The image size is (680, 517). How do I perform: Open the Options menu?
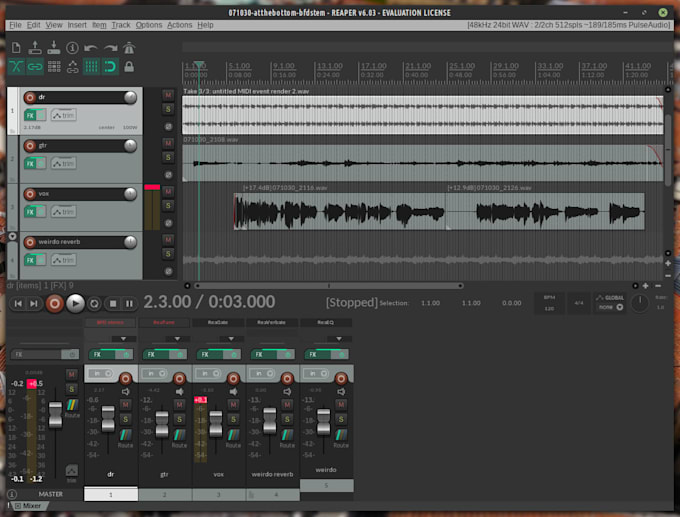point(148,24)
